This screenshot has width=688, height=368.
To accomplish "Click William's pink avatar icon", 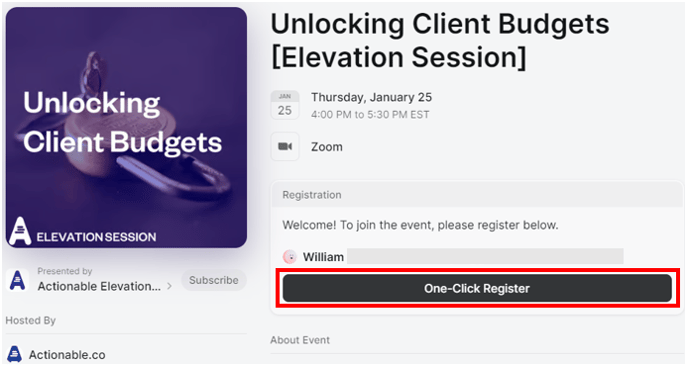I will point(290,257).
